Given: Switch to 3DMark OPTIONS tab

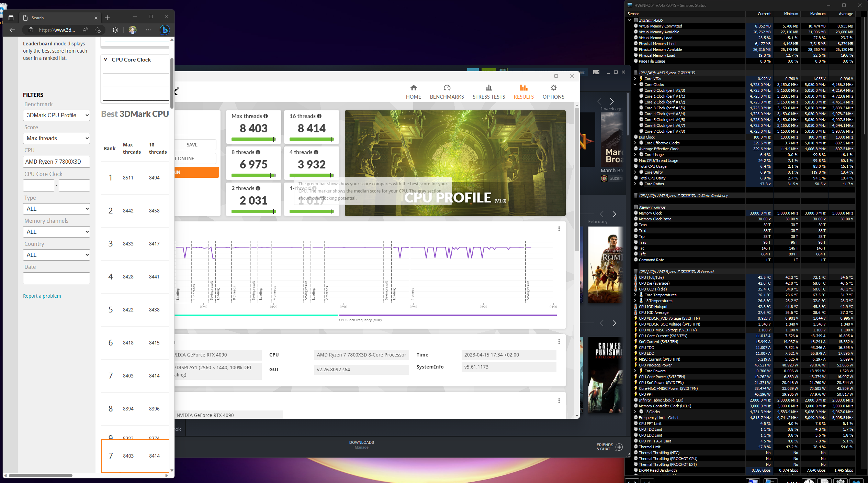Looking at the screenshot, I should pyautogui.click(x=553, y=92).
